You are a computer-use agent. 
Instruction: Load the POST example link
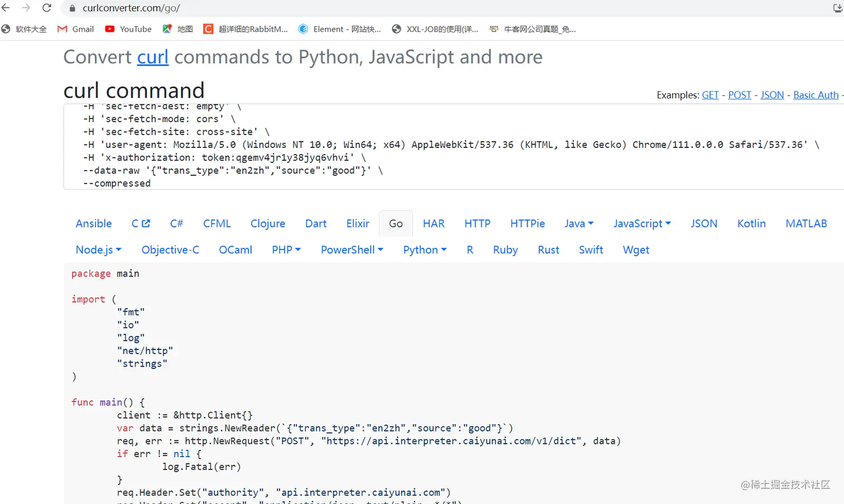(x=740, y=95)
